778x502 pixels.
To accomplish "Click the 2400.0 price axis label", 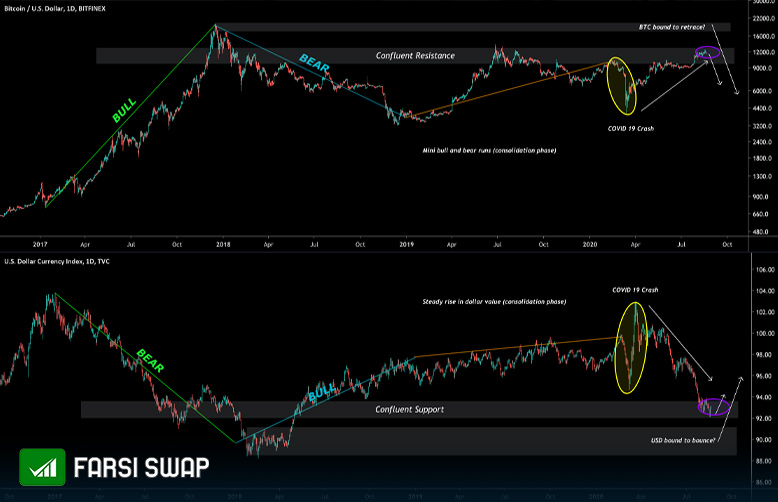I will click(765, 142).
